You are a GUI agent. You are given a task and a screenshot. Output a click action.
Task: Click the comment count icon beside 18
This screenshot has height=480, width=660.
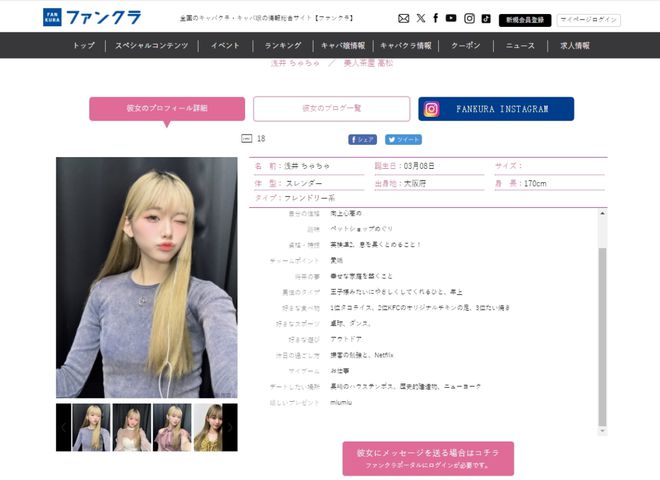[246, 138]
